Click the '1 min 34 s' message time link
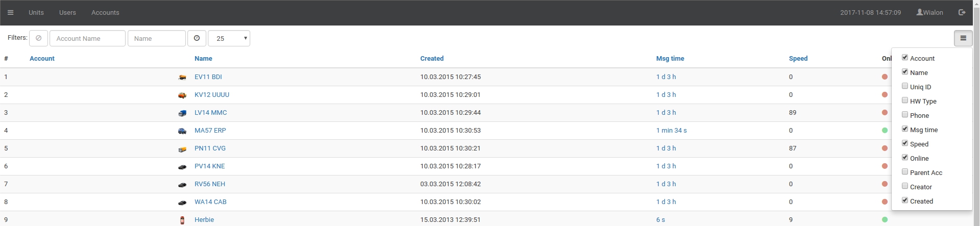 671,131
